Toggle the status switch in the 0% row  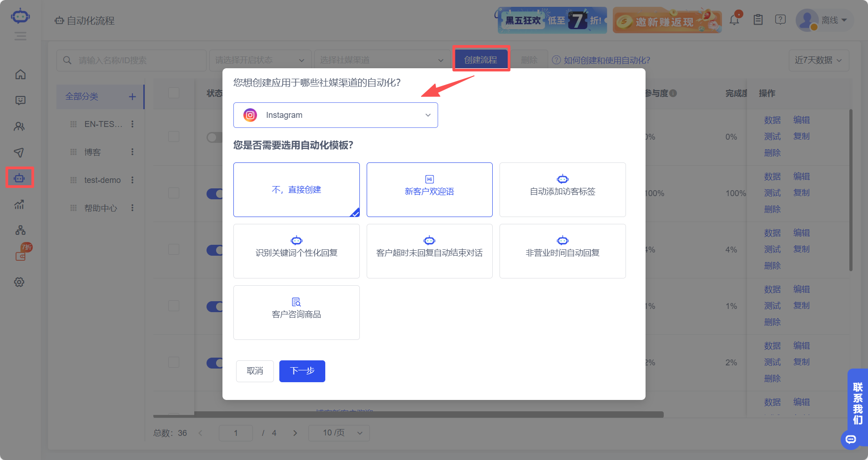tap(214, 137)
